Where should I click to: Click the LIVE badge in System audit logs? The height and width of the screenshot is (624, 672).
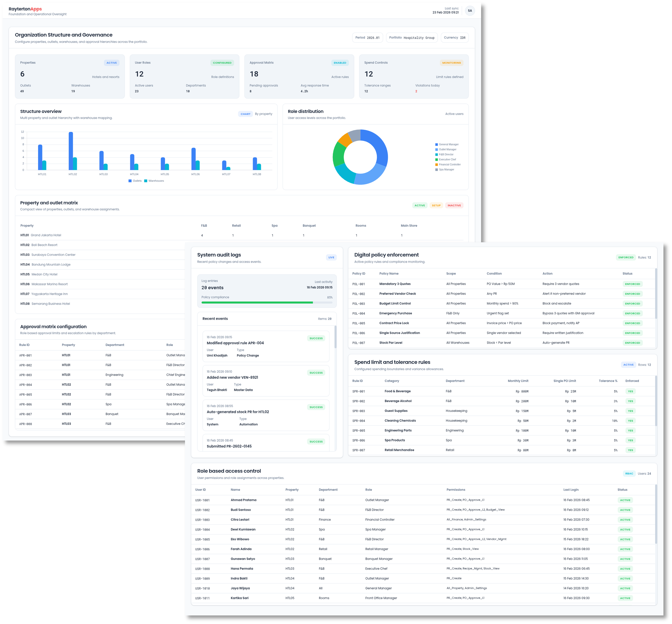tap(331, 258)
